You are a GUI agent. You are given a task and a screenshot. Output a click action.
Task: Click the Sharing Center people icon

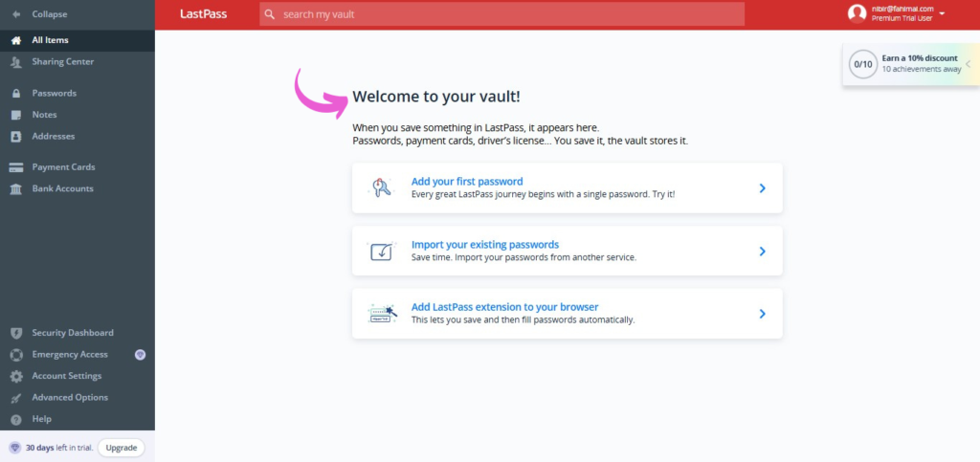(x=16, y=62)
